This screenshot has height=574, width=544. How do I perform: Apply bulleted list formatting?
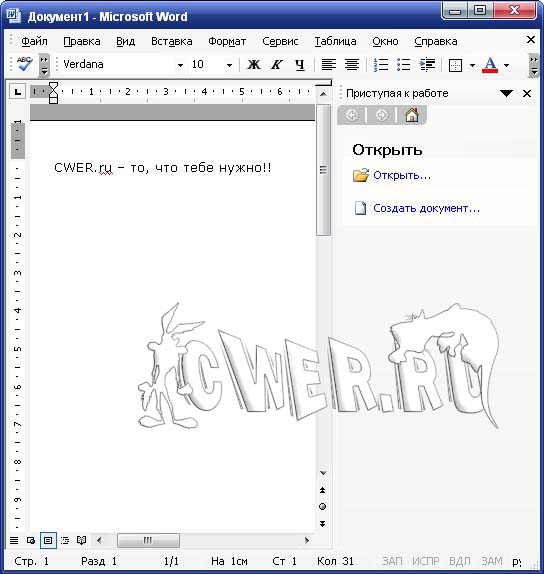(403, 65)
